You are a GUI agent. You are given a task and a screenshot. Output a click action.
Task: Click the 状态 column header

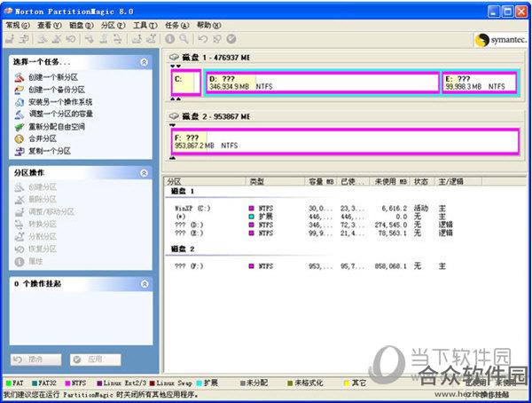click(x=422, y=181)
